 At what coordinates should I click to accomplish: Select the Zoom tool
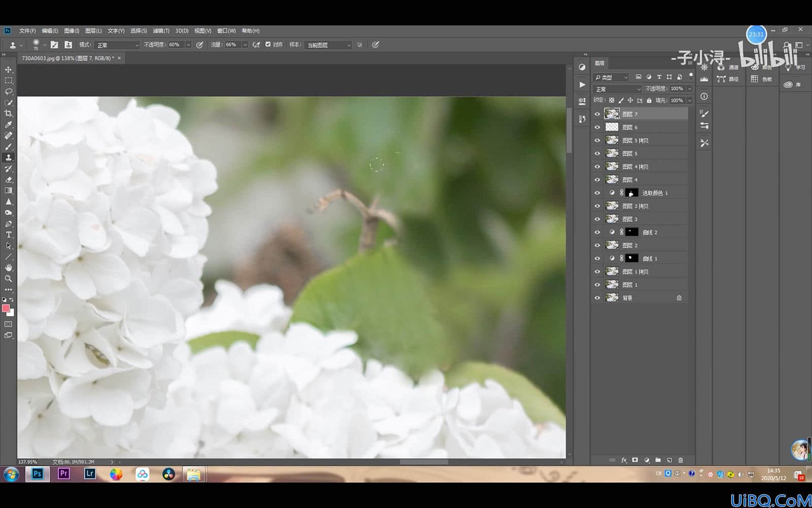(9, 279)
